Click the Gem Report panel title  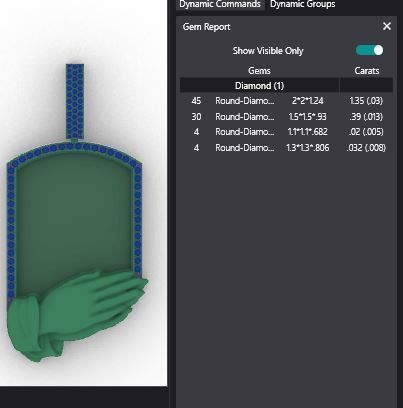(206, 27)
